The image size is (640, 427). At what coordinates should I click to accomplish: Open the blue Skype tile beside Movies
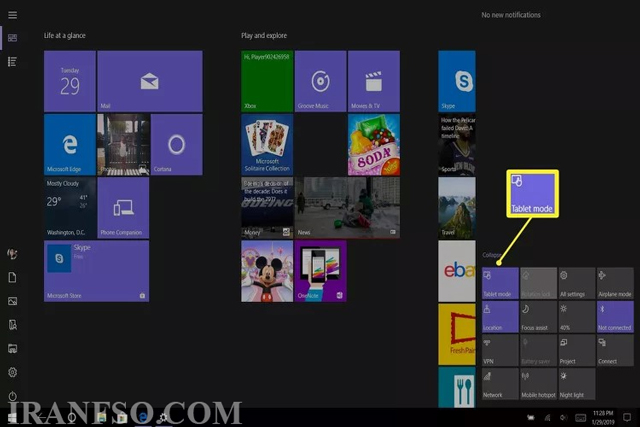457,81
